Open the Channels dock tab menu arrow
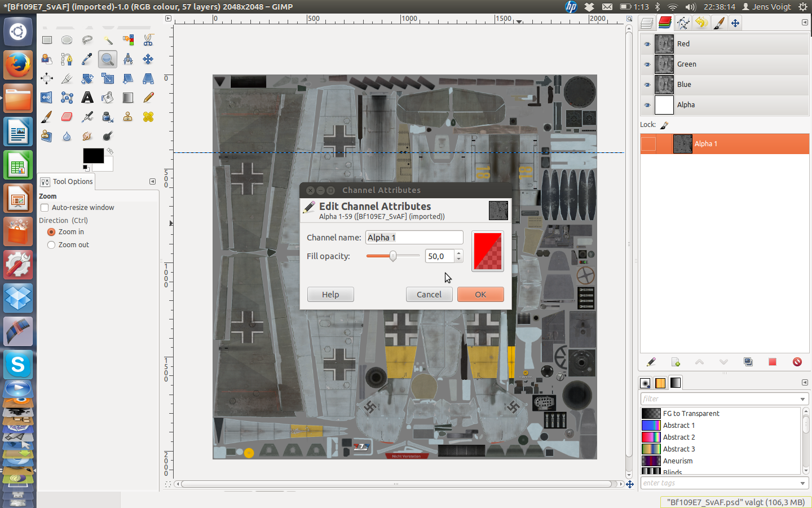The image size is (812, 508). [x=805, y=23]
